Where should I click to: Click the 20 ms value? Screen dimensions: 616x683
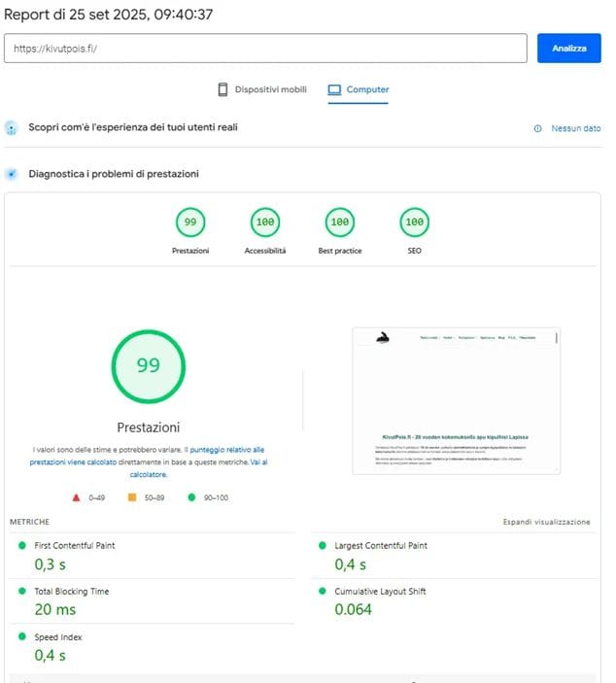[55, 610]
